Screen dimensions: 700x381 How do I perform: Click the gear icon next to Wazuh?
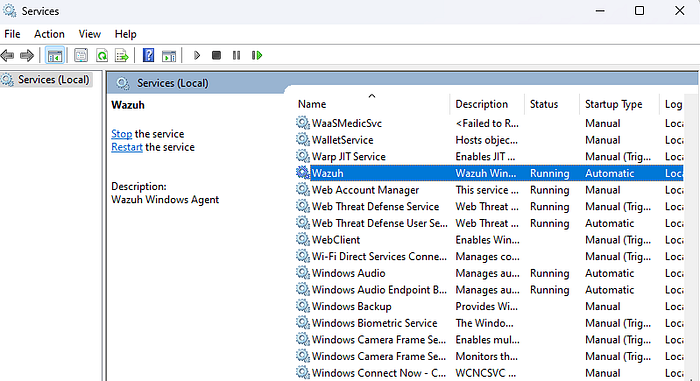(303, 173)
